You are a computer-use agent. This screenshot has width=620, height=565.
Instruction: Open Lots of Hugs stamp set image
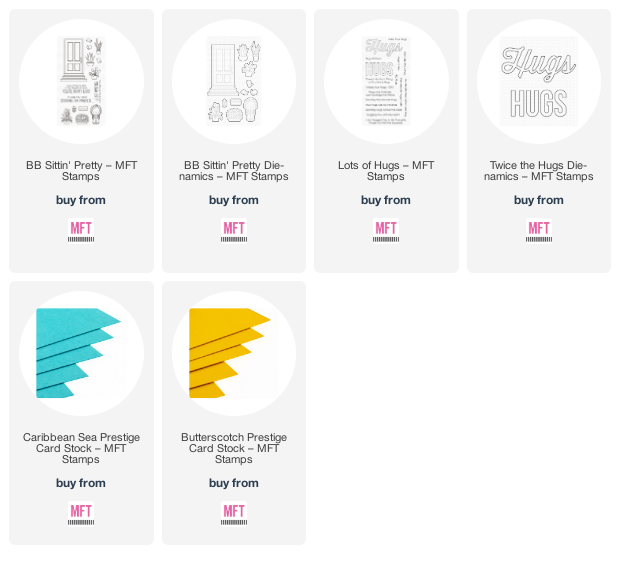pos(386,81)
